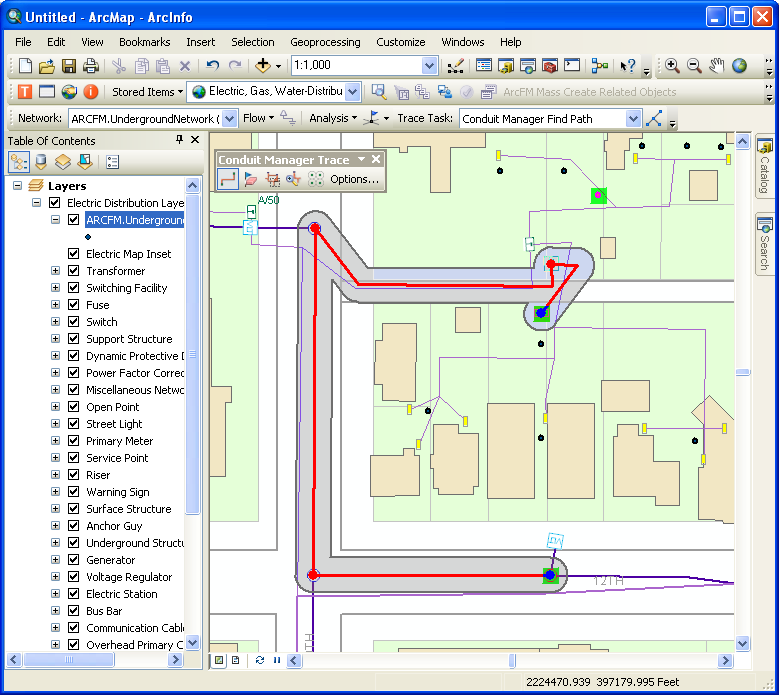779x695 pixels.
Task: Click the orange T ArcFM toolbar icon
Action: click(x=25, y=92)
